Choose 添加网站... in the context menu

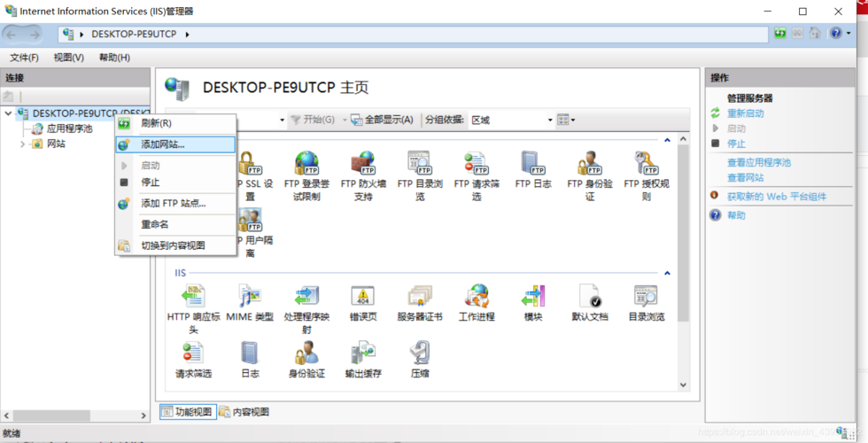pos(175,144)
